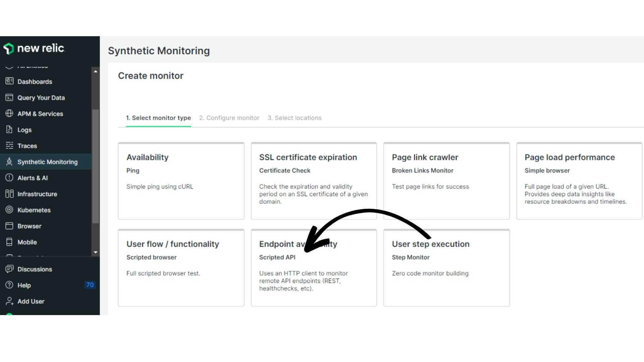Open the Logs section
The height and width of the screenshot is (362, 644).
click(24, 129)
